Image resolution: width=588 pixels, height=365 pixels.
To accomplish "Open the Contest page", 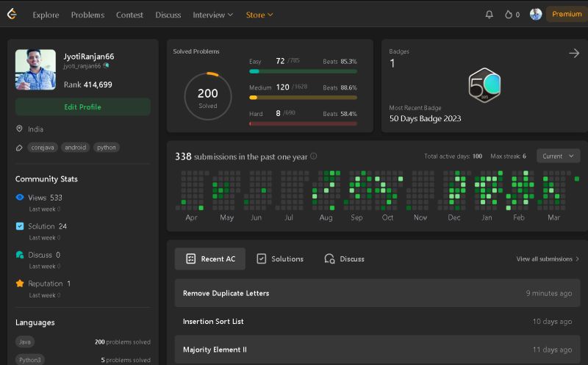I will 129,15.
